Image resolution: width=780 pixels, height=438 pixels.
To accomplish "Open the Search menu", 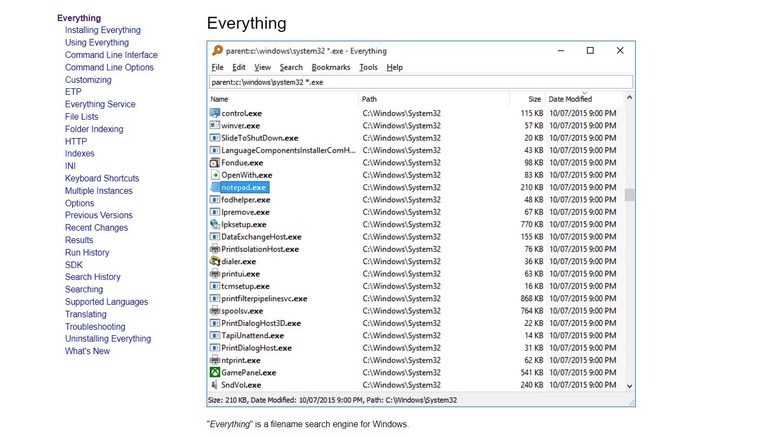I will click(x=291, y=67).
